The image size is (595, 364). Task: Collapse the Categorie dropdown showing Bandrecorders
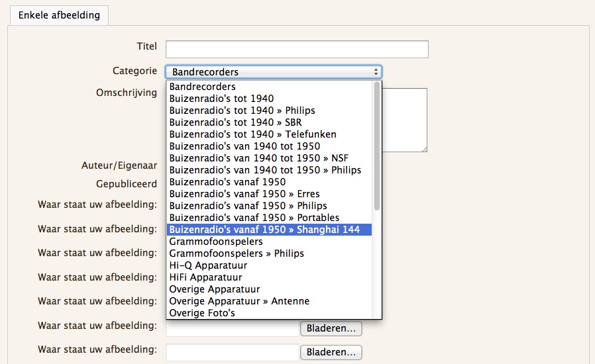[273, 72]
